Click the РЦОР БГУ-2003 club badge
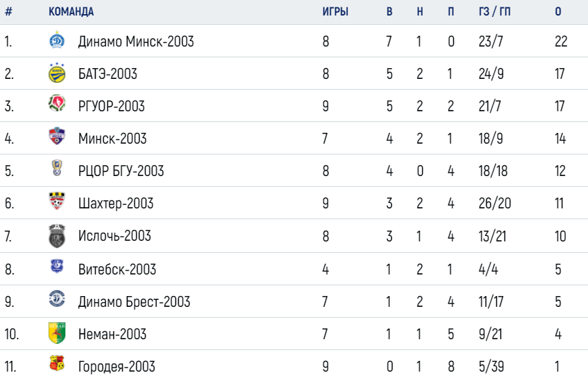 (x=57, y=168)
